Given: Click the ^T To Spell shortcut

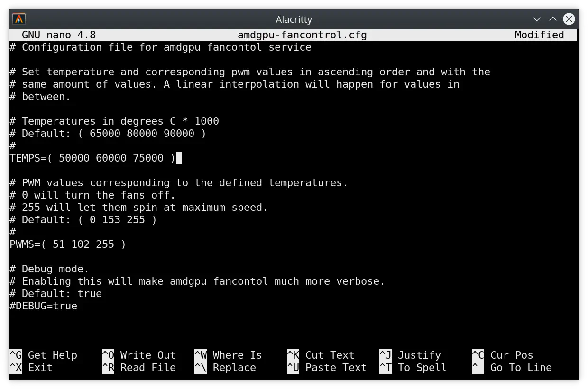Looking at the screenshot, I should tap(413, 368).
